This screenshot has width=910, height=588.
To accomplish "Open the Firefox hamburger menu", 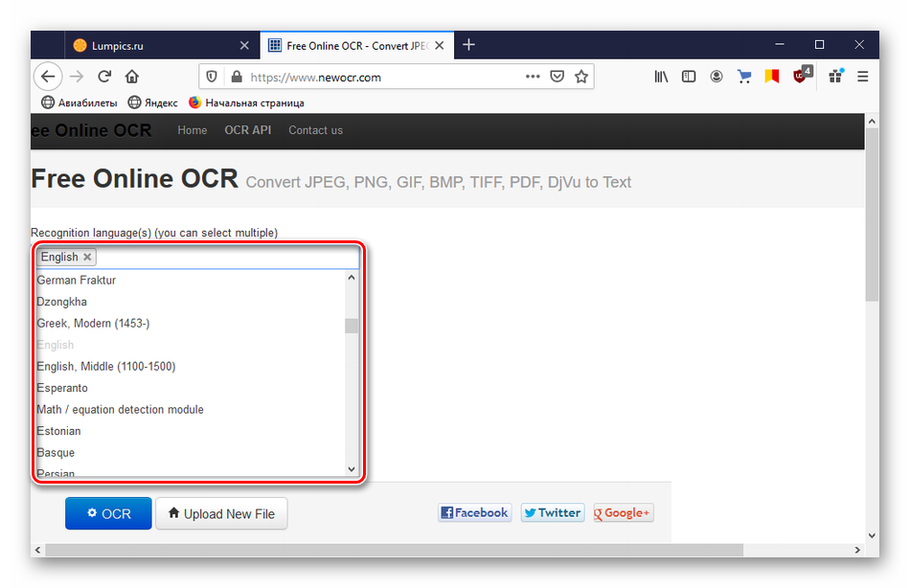I will [x=862, y=77].
